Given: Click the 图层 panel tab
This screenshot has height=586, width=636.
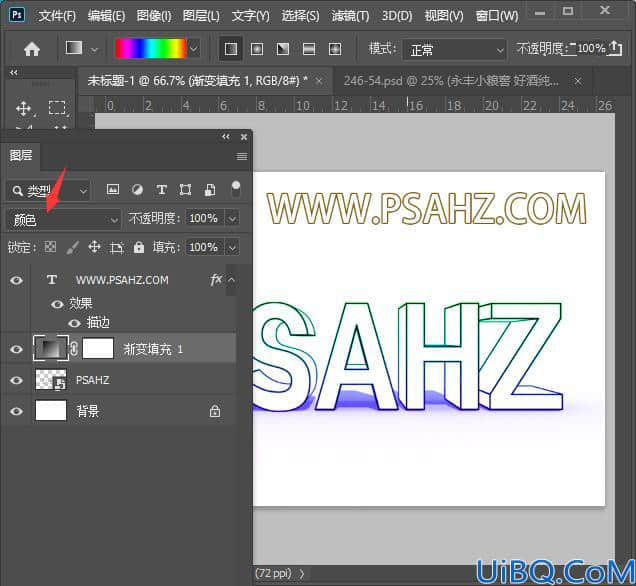Looking at the screenshot, I should pos(21,155).
